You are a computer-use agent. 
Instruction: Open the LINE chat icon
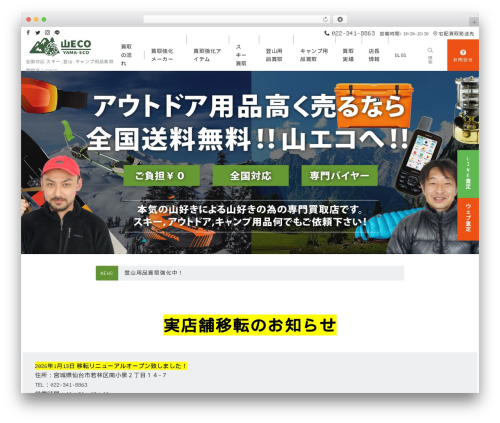tap(57, 33)
